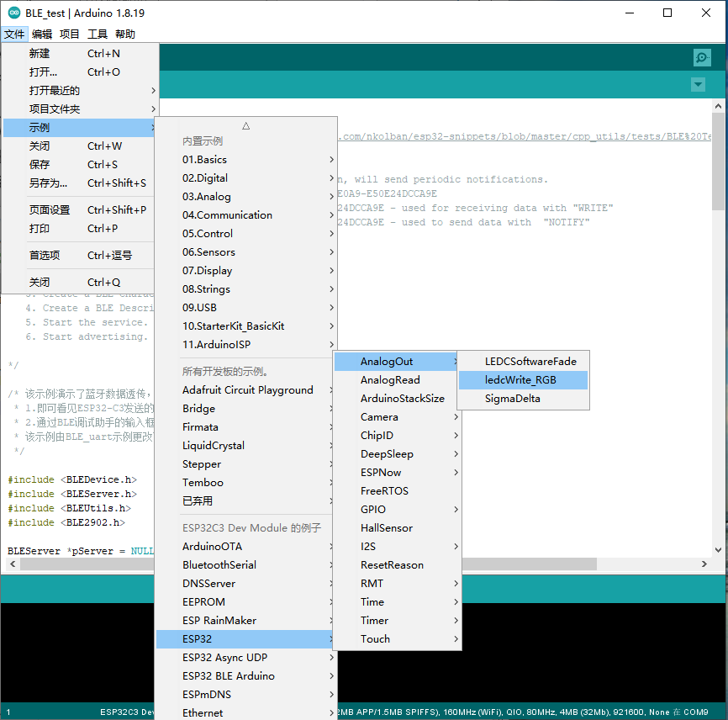Open 首选项 preferences entry
728x720 pixels.
[79, 256]
